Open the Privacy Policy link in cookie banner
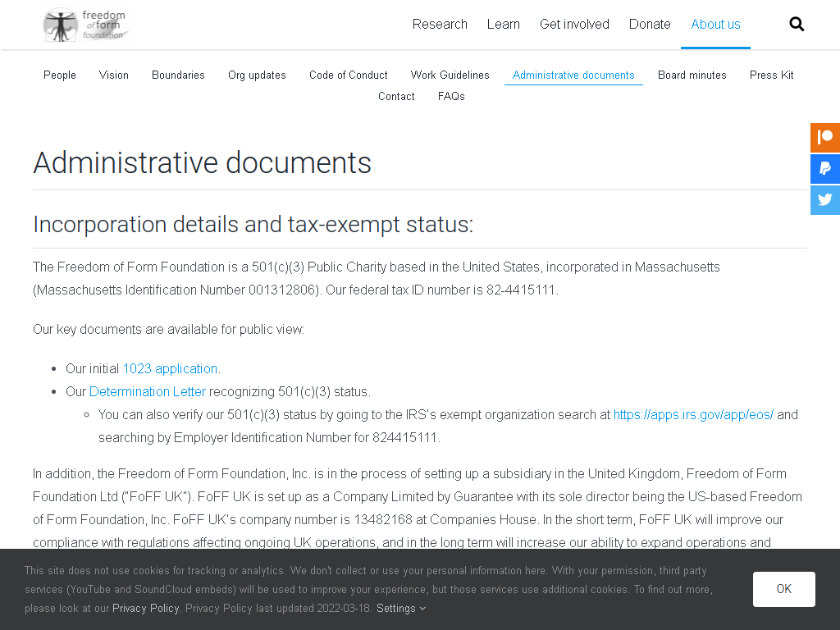The height and width of the screenshot is (630, 840). pos(145,609)
